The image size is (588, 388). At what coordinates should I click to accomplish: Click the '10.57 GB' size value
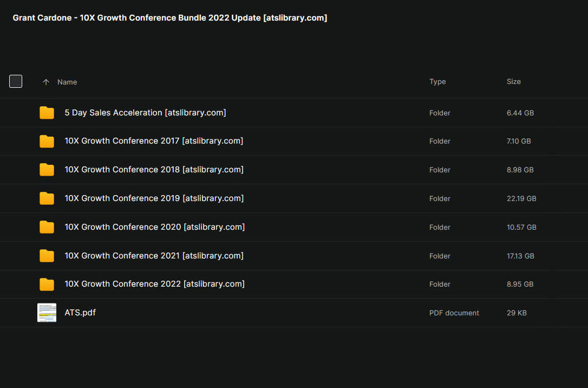click(x=521, y=228)
